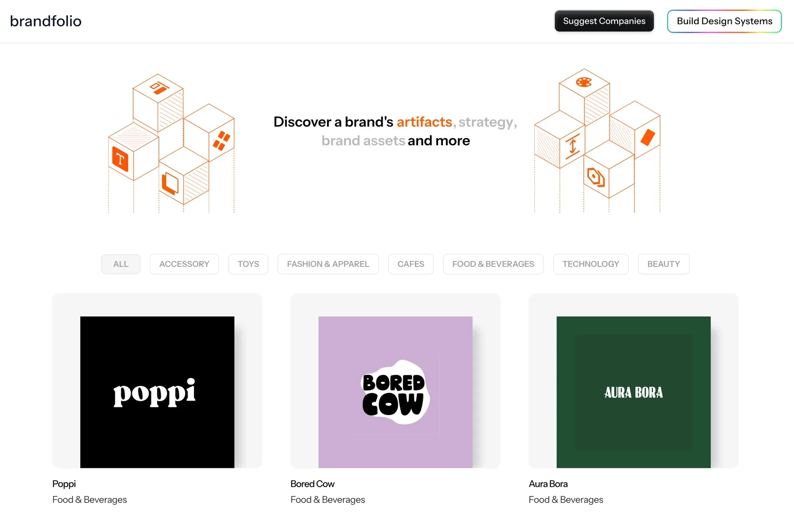Click the hexagon shapes cube icon
Image resolution: width=794 pixels, height=532 pixels.
[596, 177]
